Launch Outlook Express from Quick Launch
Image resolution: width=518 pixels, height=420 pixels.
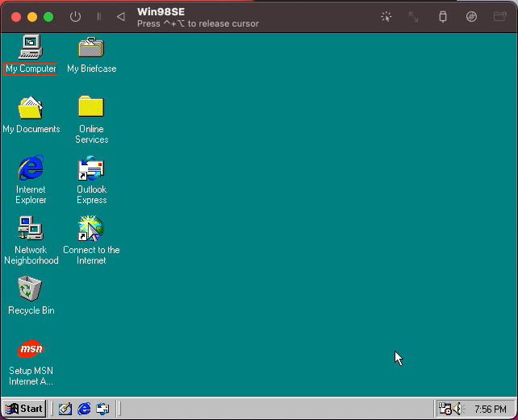[x=102, y=409]
